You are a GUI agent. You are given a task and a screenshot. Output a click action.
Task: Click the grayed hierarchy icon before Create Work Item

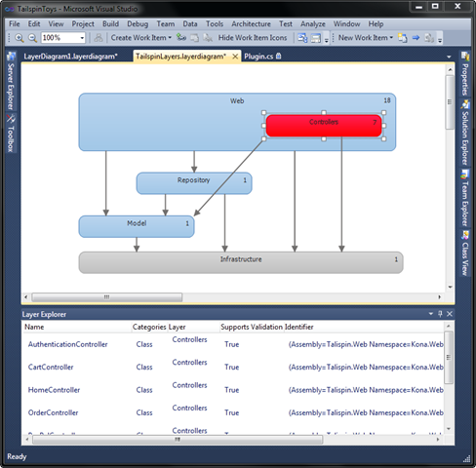coord(99,38)
